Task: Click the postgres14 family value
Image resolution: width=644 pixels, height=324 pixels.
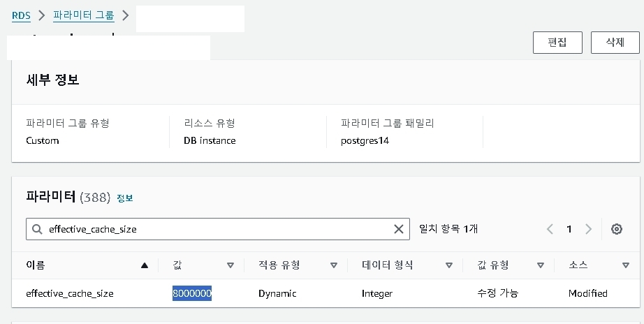Action: (x=365, y=141)
